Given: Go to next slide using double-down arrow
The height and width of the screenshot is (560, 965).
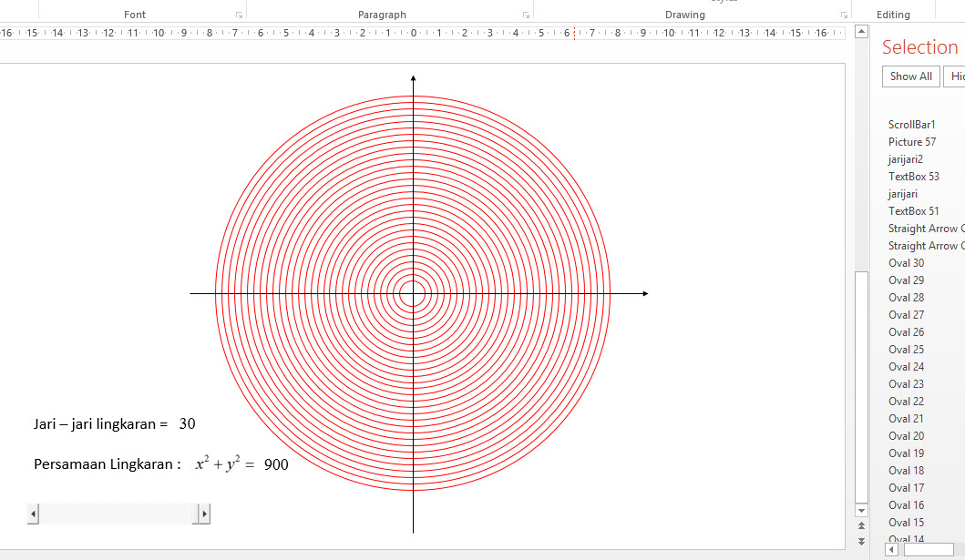Looking at the screenshot, I should (x=861, y=542).
